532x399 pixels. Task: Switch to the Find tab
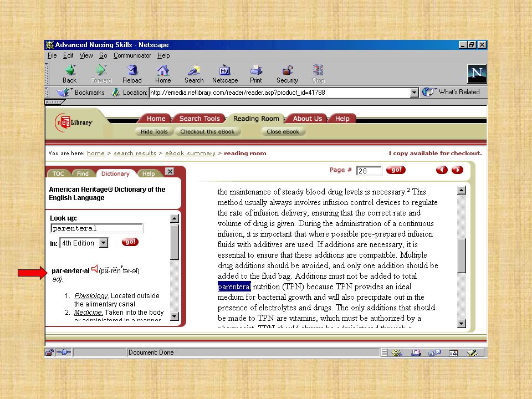(83, 173)
